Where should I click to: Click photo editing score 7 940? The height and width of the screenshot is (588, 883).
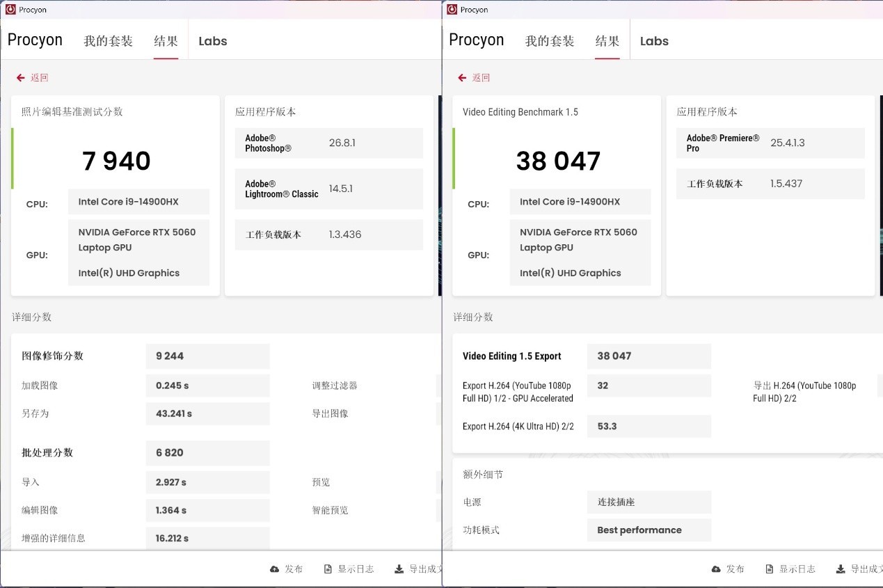click(x=116, y=161)
